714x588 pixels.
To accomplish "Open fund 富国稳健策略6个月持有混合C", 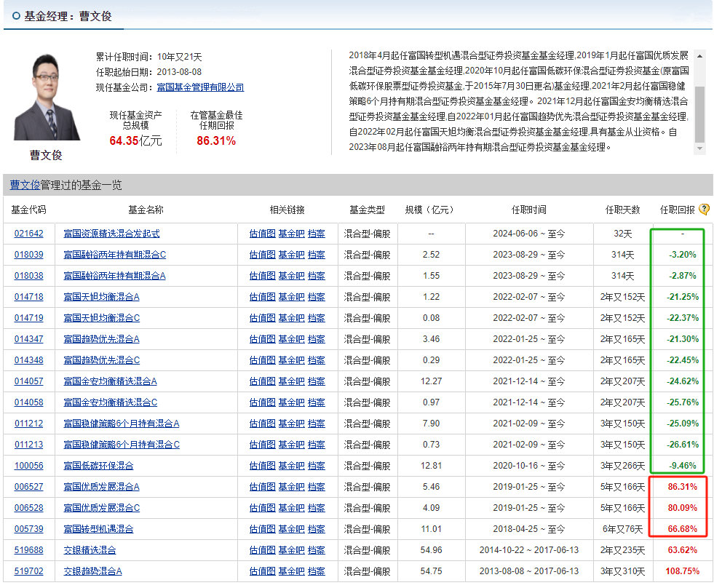I will 122,445.
